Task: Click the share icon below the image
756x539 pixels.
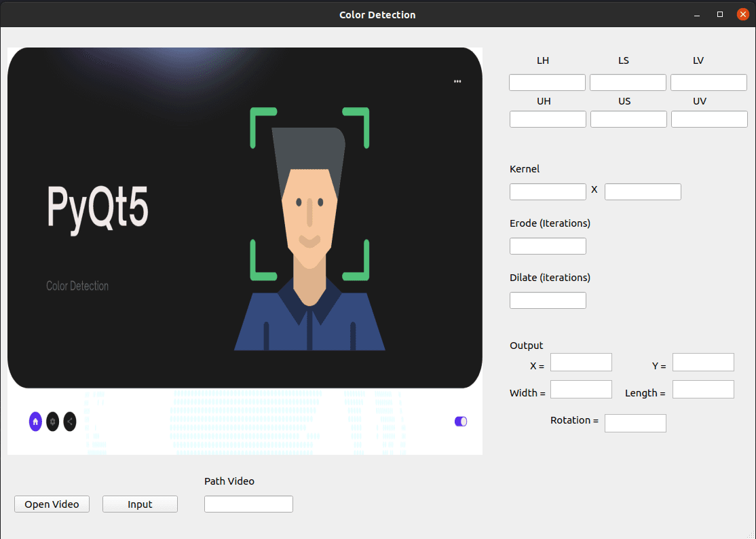Action: pyautogui.click(x=70, y=422)
